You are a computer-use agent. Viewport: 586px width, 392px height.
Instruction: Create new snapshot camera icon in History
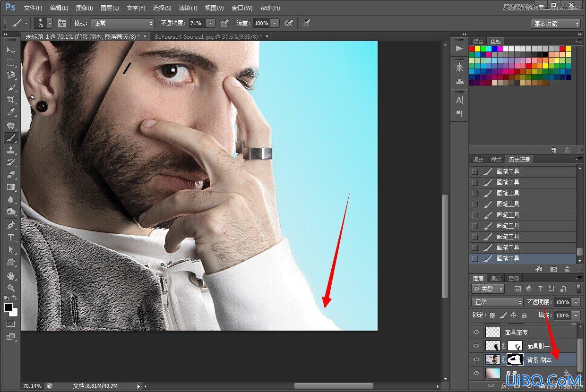(554, 269)
